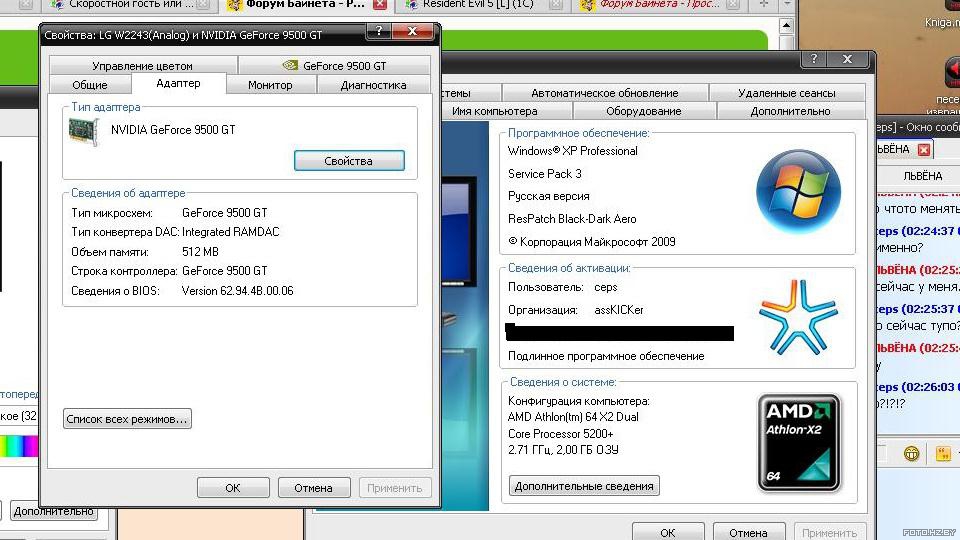The image size is (960, 540).
Task: Confirm adapter dialog with OK
Action: click(x=233, y=488)
